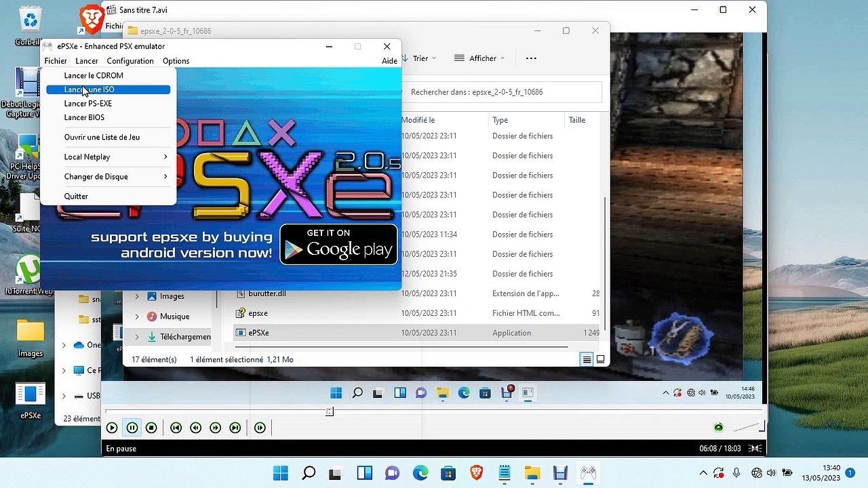The height and width of the screenshot is (488, 868).
Task: Rewind the video in the player
Action: [x=195, y=428]
